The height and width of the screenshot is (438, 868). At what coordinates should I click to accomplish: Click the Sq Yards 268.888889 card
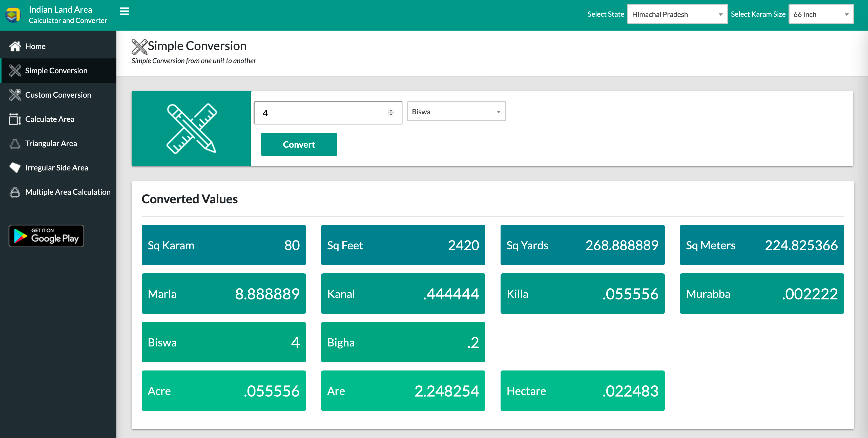[x=583, y=245]
